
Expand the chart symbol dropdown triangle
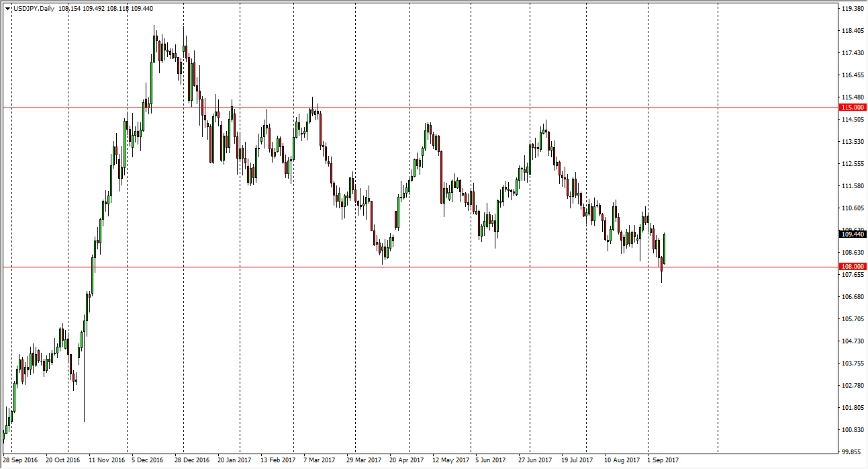click(x=7, y=8)
